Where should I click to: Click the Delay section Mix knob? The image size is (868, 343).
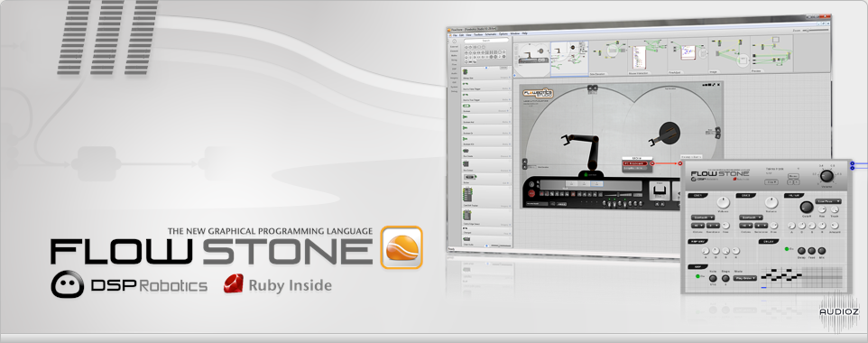click(x=822, y=251)
